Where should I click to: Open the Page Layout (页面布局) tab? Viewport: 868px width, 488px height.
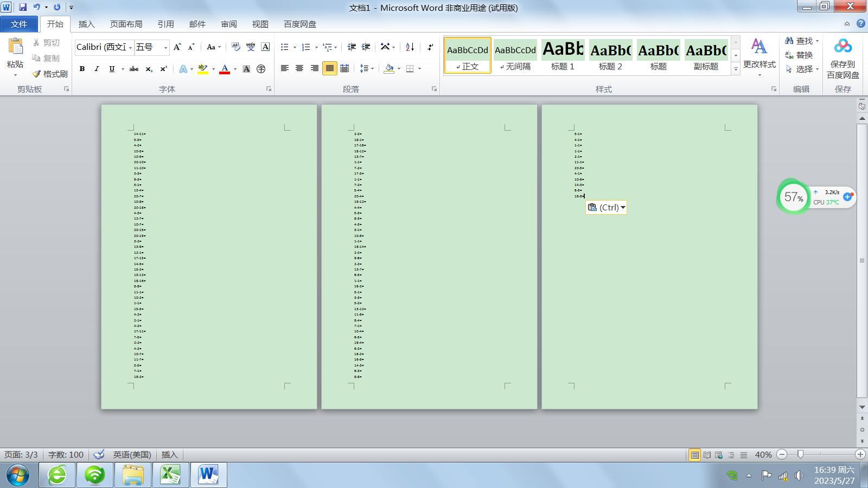126,24
